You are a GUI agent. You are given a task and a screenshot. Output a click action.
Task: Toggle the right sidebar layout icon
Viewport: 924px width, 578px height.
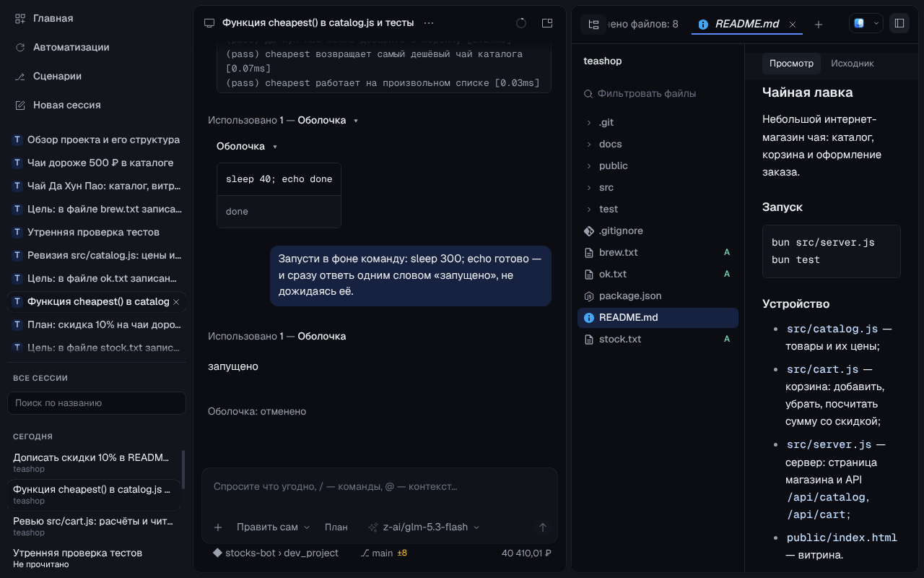tap(899, 23)
